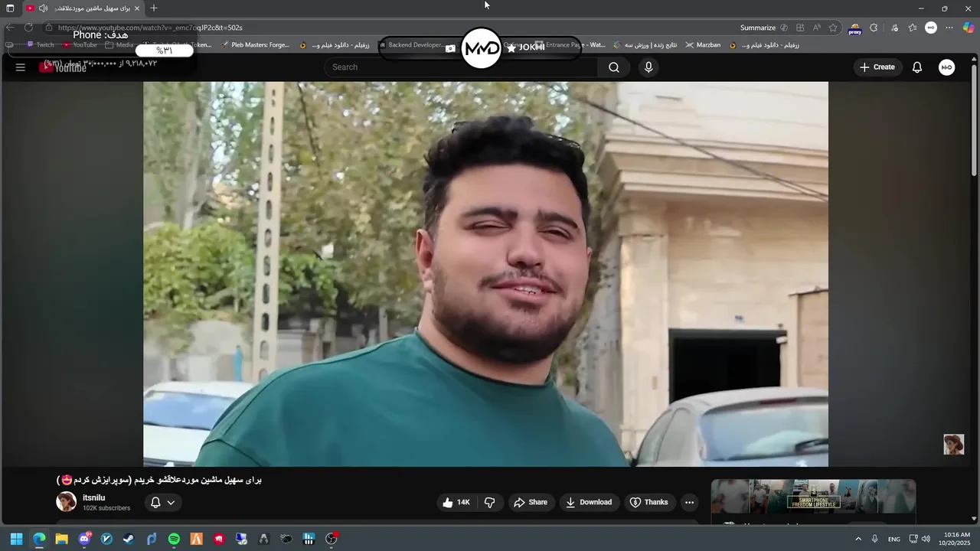Dislike the video with thumbs down
The image size is (980, 551).
[x=490, y=502]
